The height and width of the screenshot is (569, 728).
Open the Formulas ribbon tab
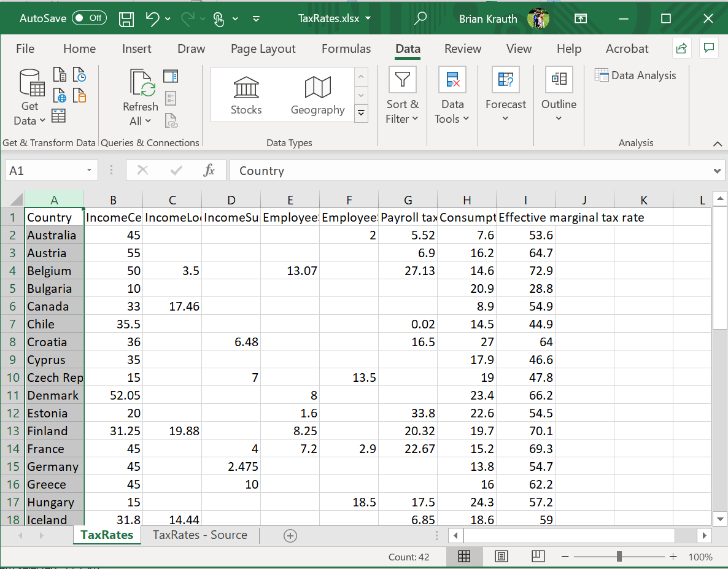tap(346, 49)
